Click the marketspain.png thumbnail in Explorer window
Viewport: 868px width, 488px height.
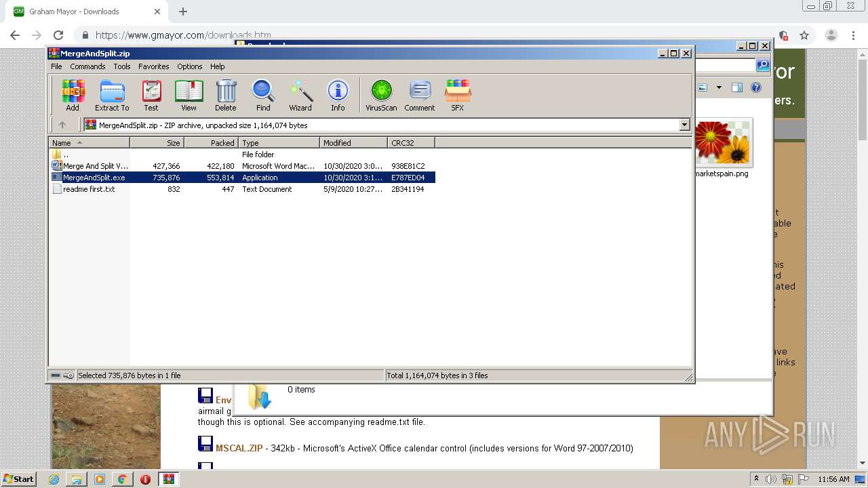coord(722,142)
